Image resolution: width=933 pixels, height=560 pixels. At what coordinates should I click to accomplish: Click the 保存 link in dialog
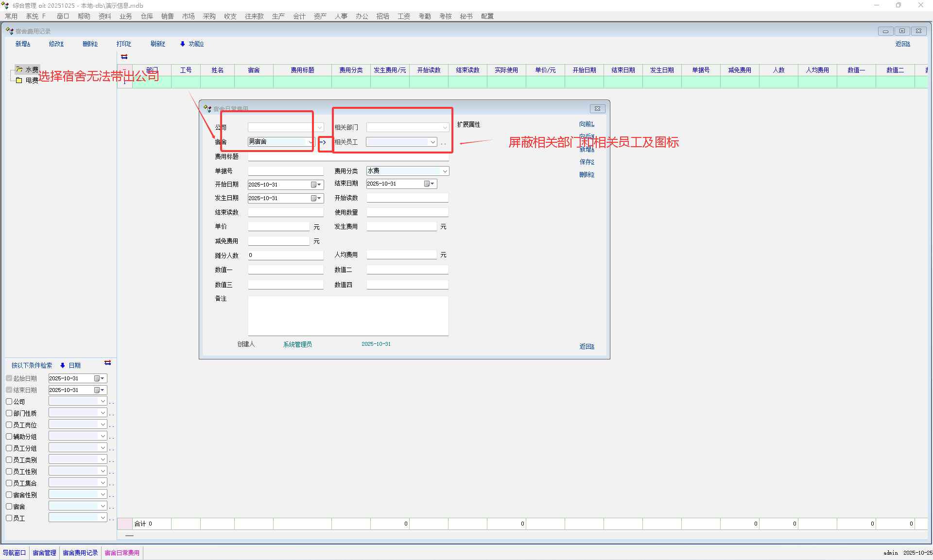(587, 162)
